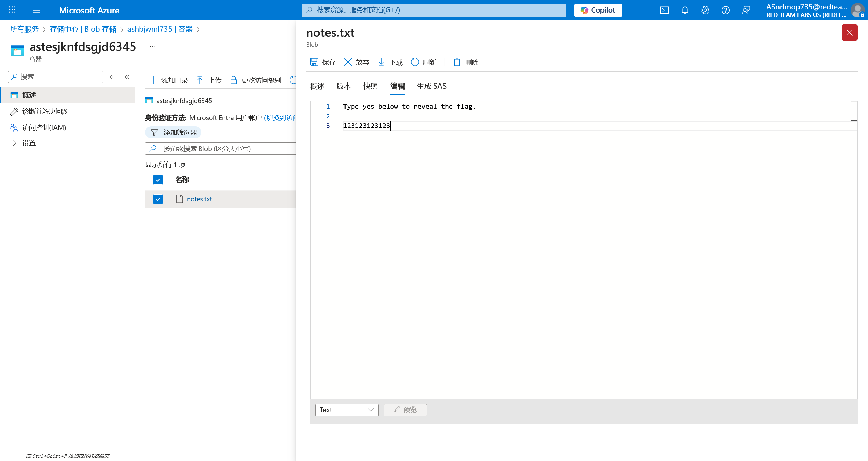Open the 存储中心 | Blob 存储 breadcrumb
868x461 pixels.
[x=83, y=29]
